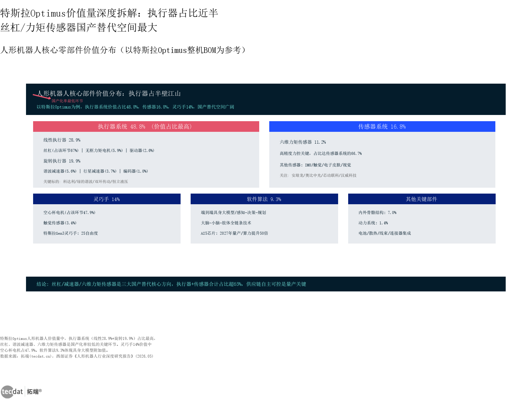Click the teal subtitle 以特斯拉Optimus为例
Image resolution: width=532 pixels, height=399 pixels.
[x=135, y=107]
